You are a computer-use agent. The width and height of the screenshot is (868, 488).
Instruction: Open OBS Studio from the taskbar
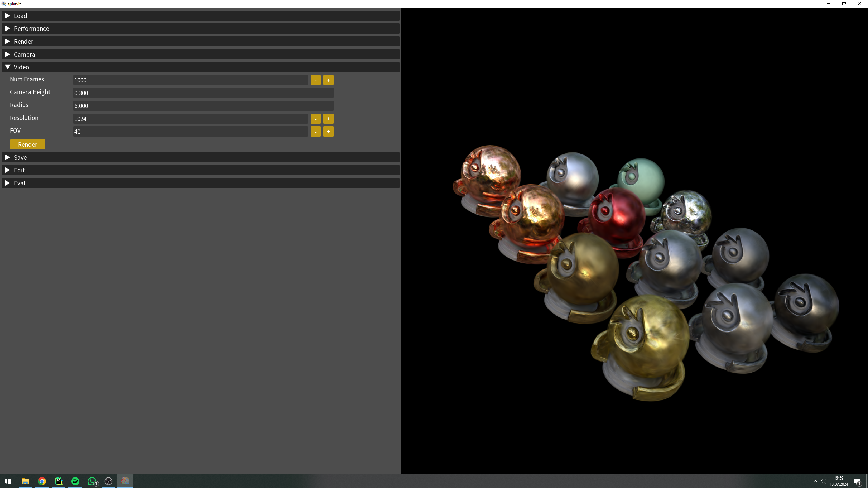point(108,481)
